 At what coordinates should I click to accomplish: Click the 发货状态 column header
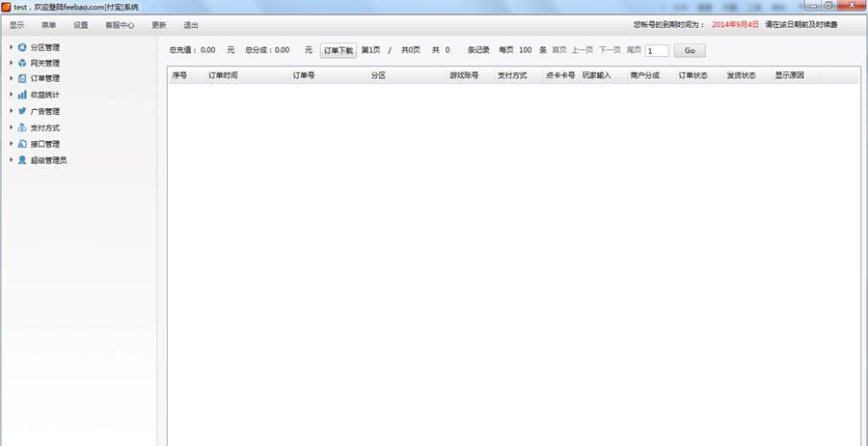point(748,75)
